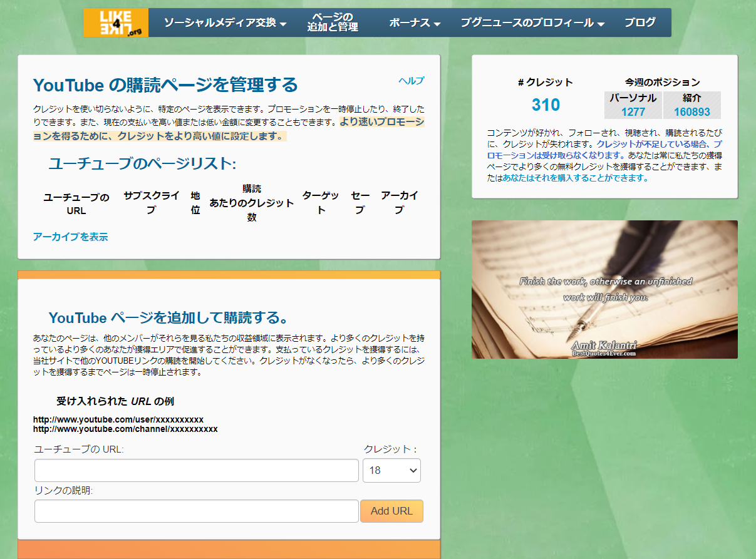Go to the ブログ page

[x=640, y=23]
